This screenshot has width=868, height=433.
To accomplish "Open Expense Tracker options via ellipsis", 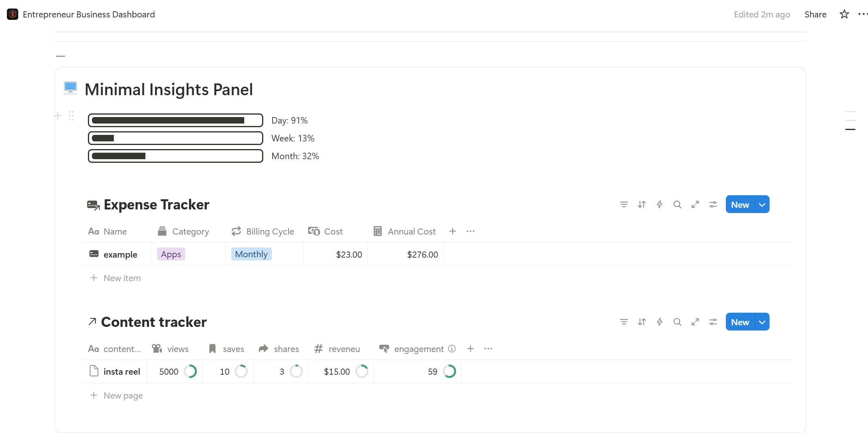I will pyautogui.click(x=470, y=231).
